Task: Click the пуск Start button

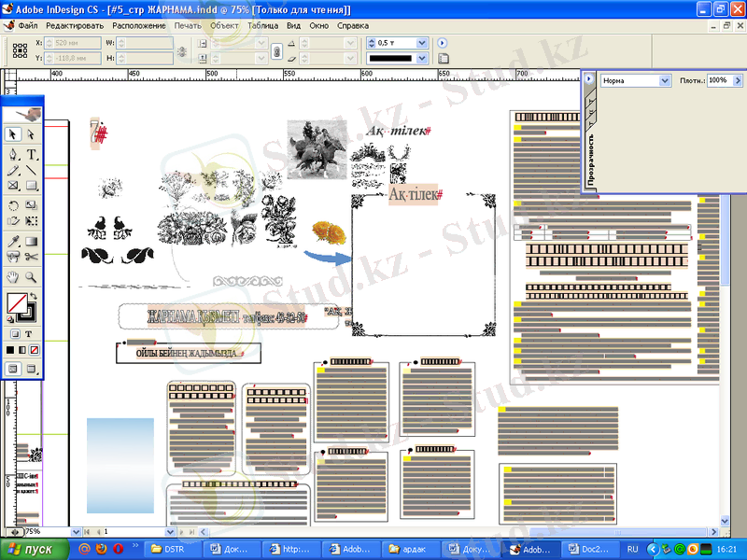Action: [33, 549]
